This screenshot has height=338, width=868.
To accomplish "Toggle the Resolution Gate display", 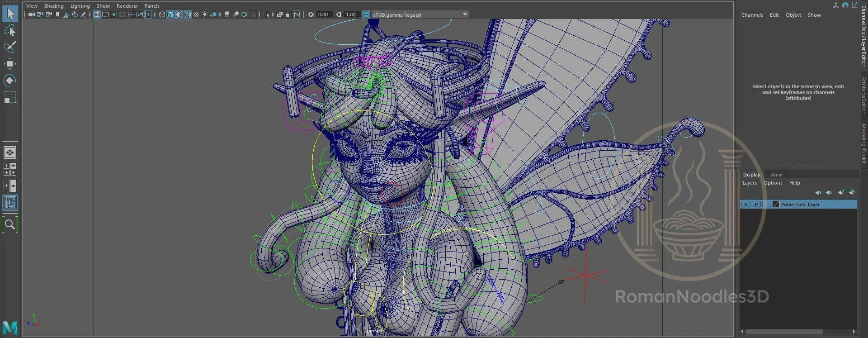I will (114, 14).
